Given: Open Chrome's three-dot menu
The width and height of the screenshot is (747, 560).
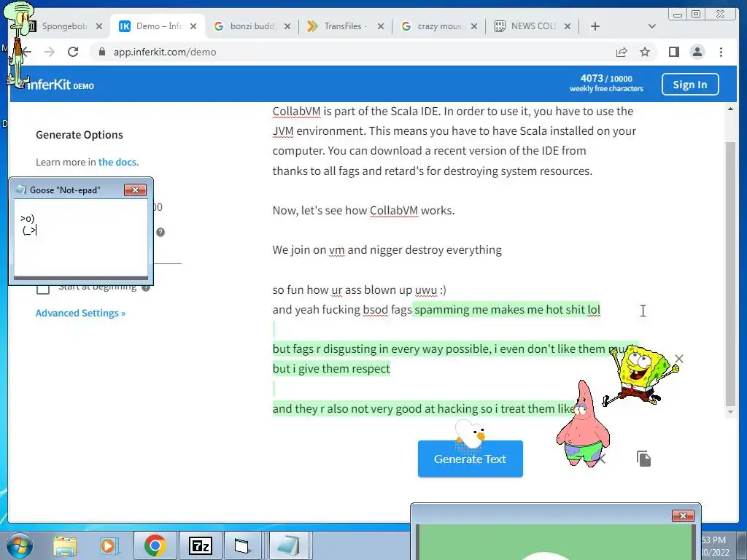Looking at the screenshot, I should [x=721, y=52].
